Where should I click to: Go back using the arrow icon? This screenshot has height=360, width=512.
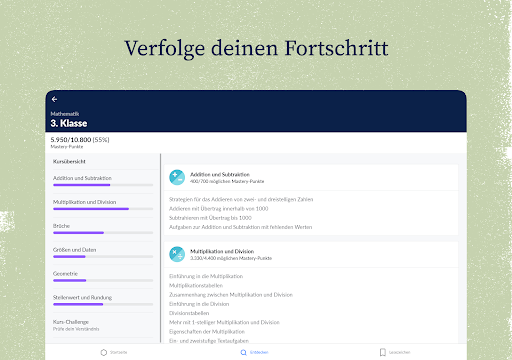(54, 99)
